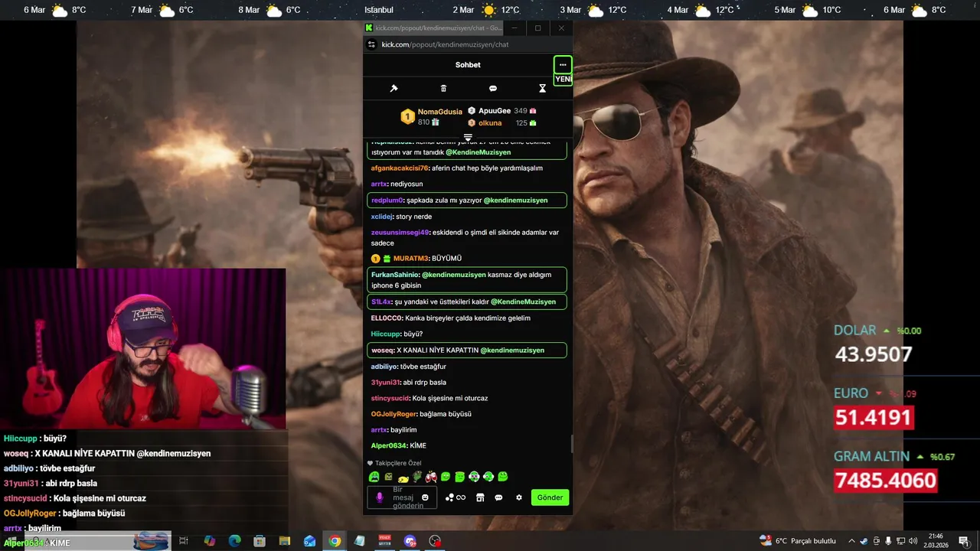Select the dark green bird emote

[417, 477]
